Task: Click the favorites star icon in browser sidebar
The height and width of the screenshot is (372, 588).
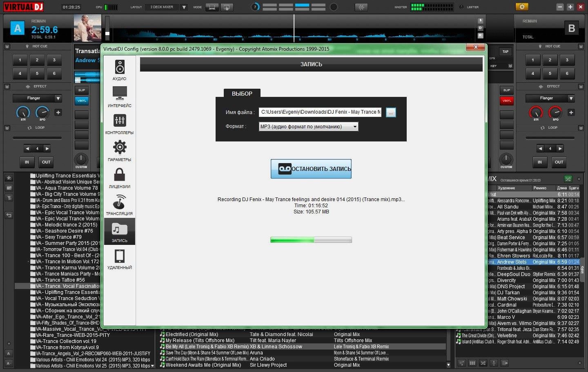Action: [9, 178]
